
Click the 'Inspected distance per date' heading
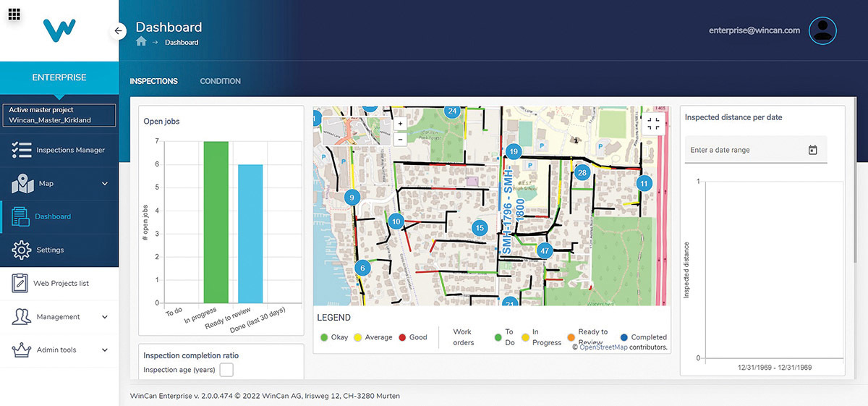pos(733,117)
